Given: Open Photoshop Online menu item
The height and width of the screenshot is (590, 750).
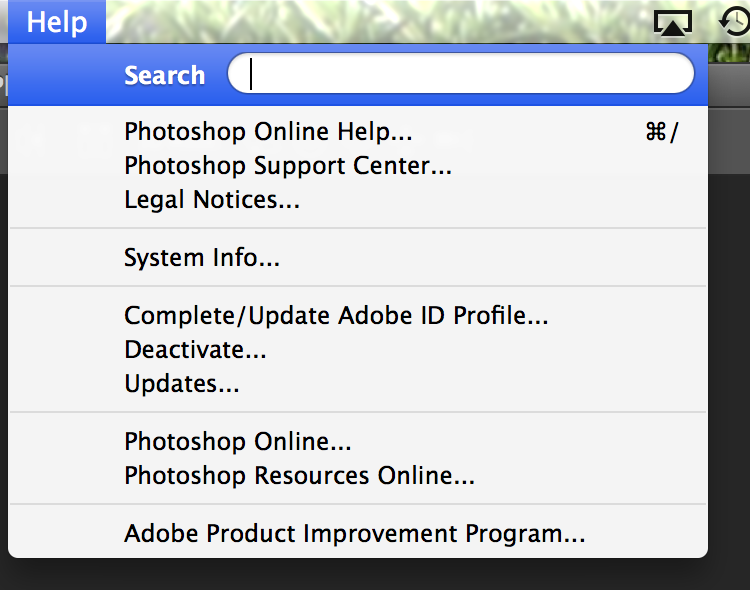Looking at the screenshot, I should coord(238,442).
